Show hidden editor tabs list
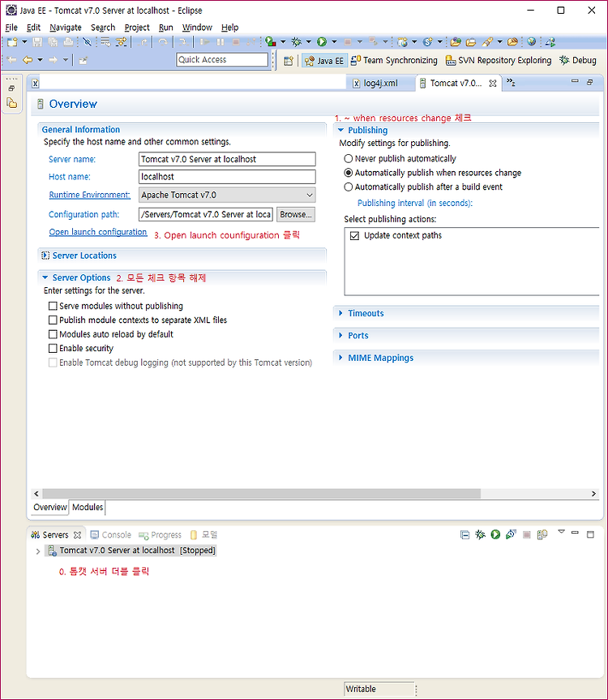 coord(511,83)
